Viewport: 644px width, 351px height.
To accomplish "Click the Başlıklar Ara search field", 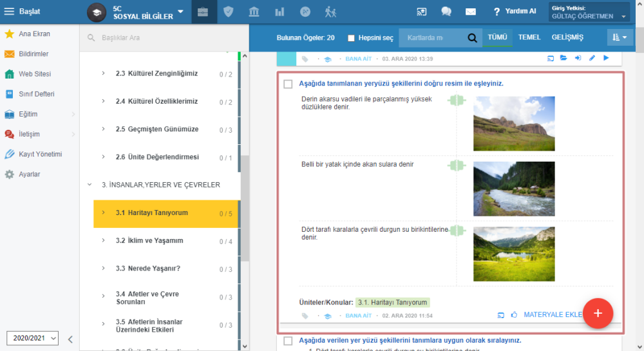I will tap(164, 38).
